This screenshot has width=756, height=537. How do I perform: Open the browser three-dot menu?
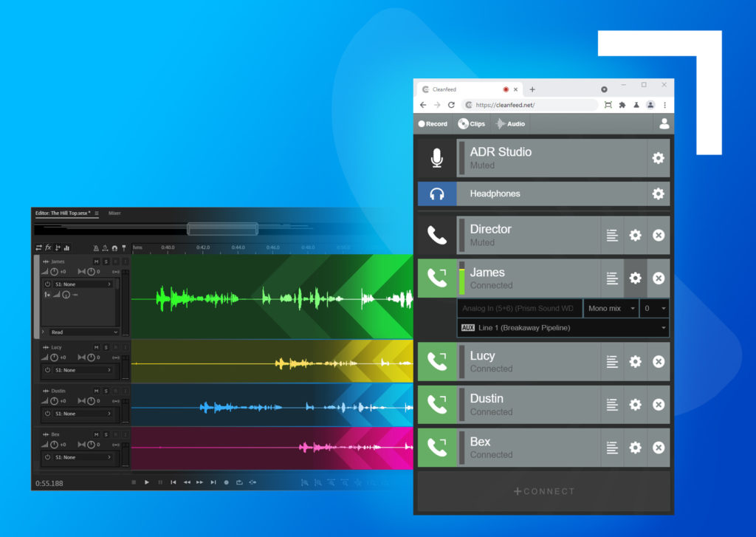point(664,105)
